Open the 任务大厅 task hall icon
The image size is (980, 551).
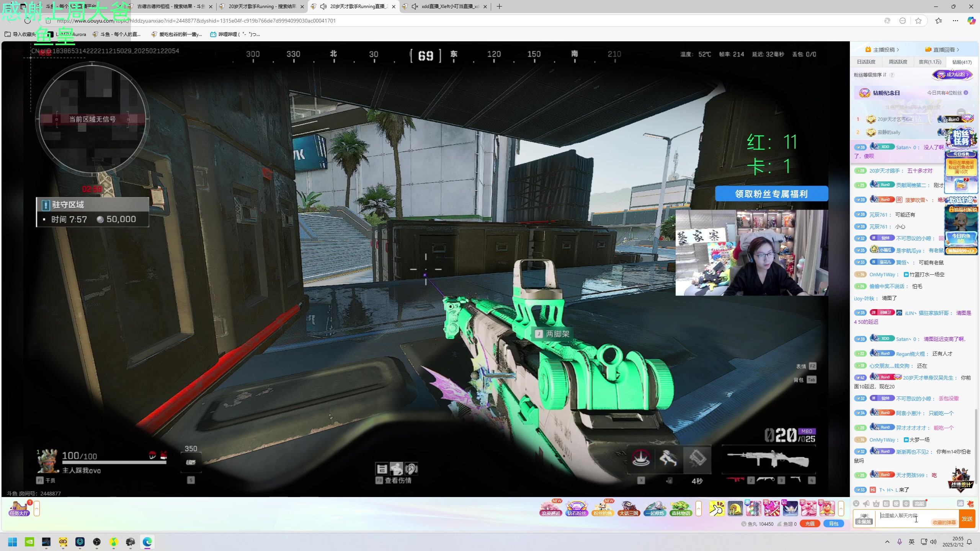pos(19,509)
